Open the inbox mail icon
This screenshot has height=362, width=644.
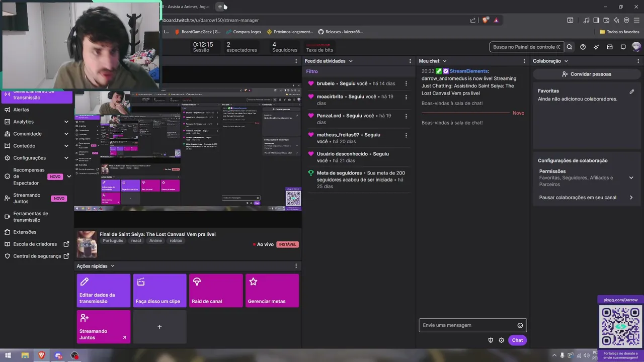coord(610,47)
